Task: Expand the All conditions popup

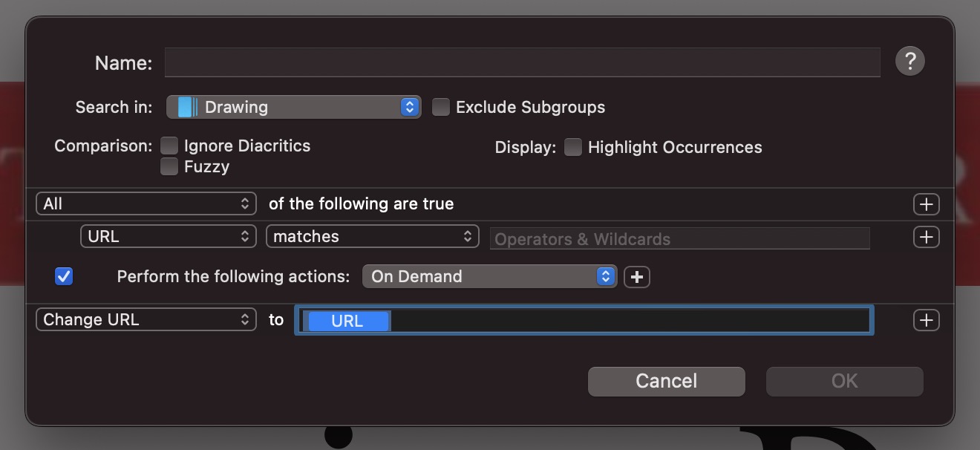Action: [x=146, y=204]
